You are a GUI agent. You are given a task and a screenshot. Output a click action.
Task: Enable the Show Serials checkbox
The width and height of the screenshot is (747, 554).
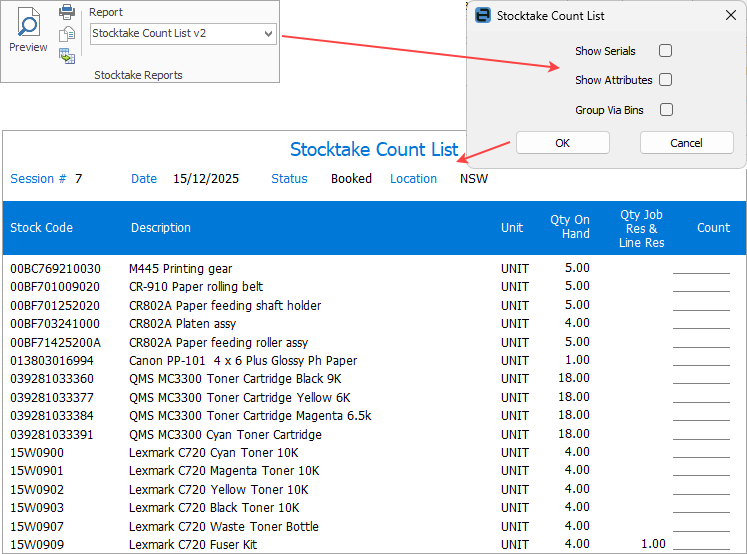(x=665, y=50)
